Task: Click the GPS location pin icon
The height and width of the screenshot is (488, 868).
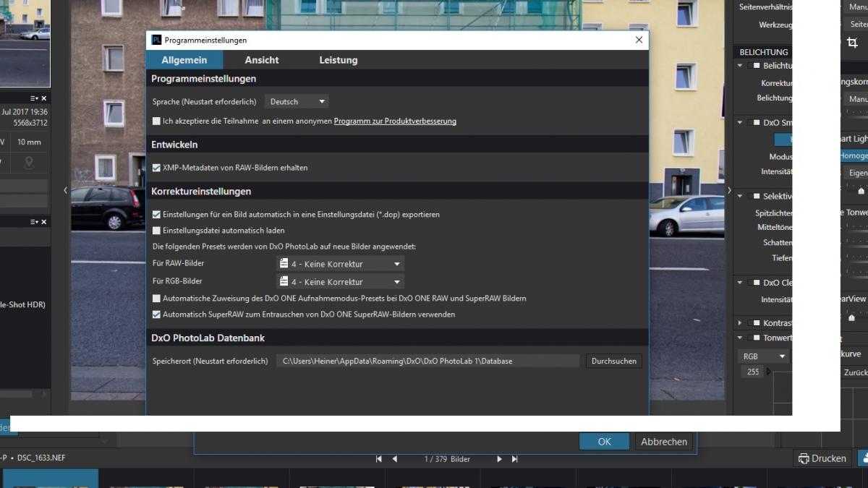Action: [29, 163]
